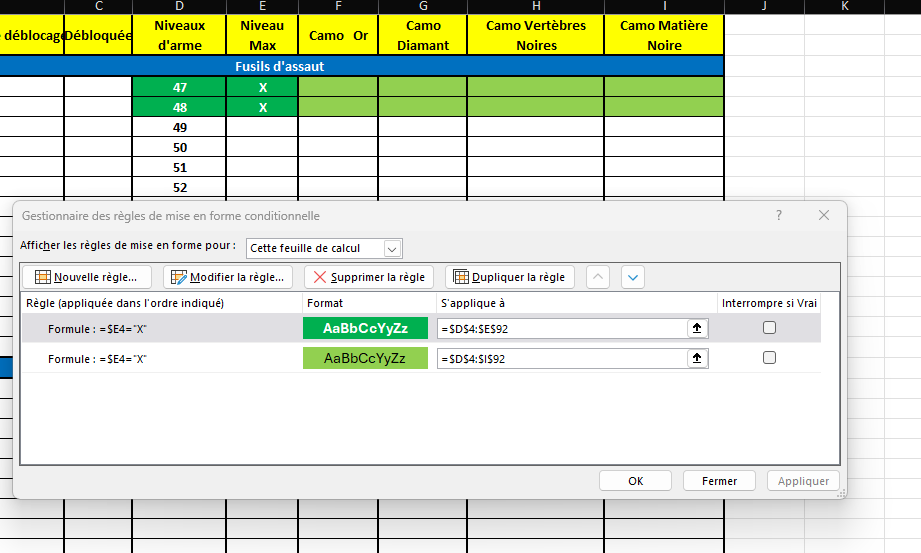Confirm rules with OK button
The height and width of the screenshot is (553, 921).
click(x=635, y=481)
